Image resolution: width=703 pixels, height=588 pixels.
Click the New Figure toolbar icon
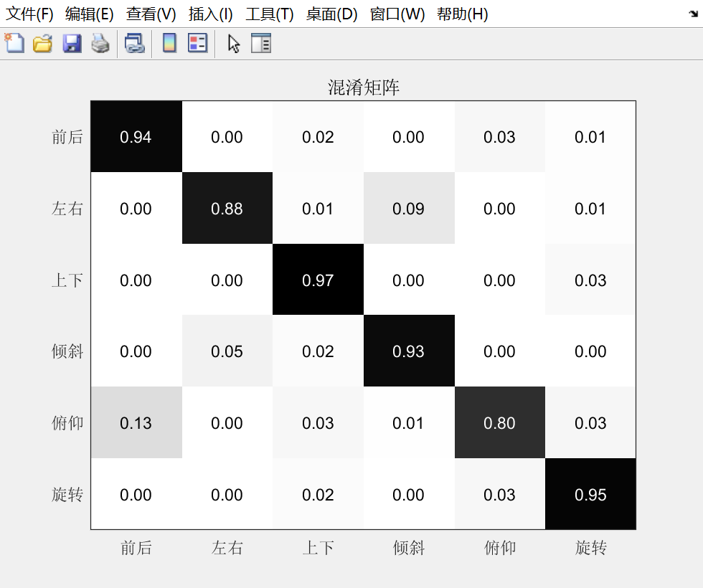14,44
